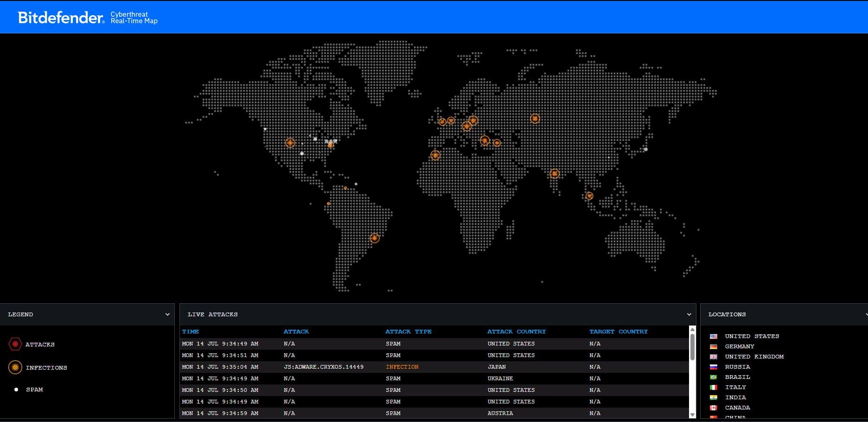Click the Canada flag icon

click(x=714, y=408)
